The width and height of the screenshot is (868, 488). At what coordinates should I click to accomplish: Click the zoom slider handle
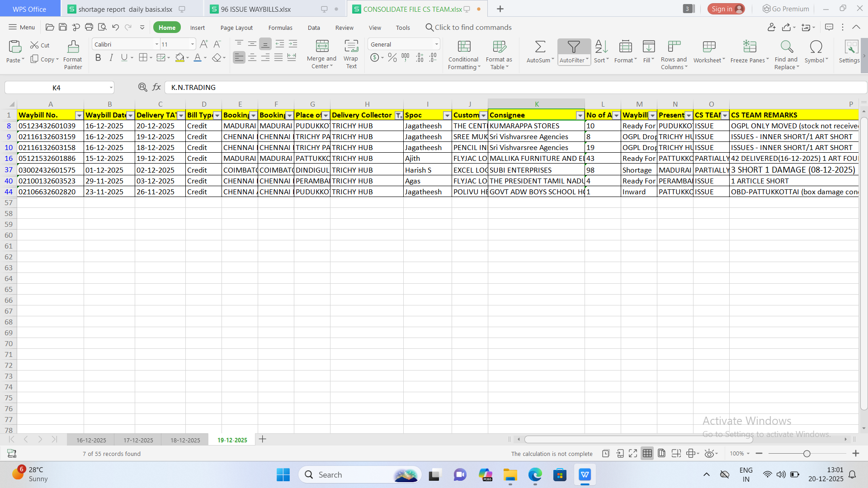pyautogui.click(x=807, y=454)
